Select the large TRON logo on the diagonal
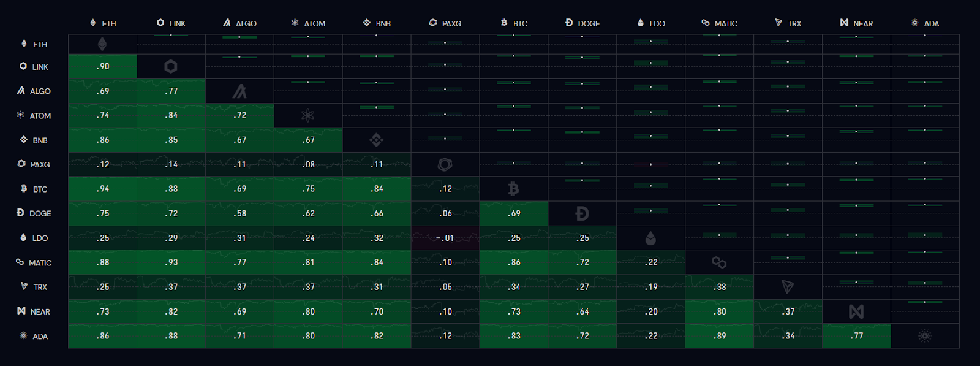The image size is (980, 366). coord(788,287)
